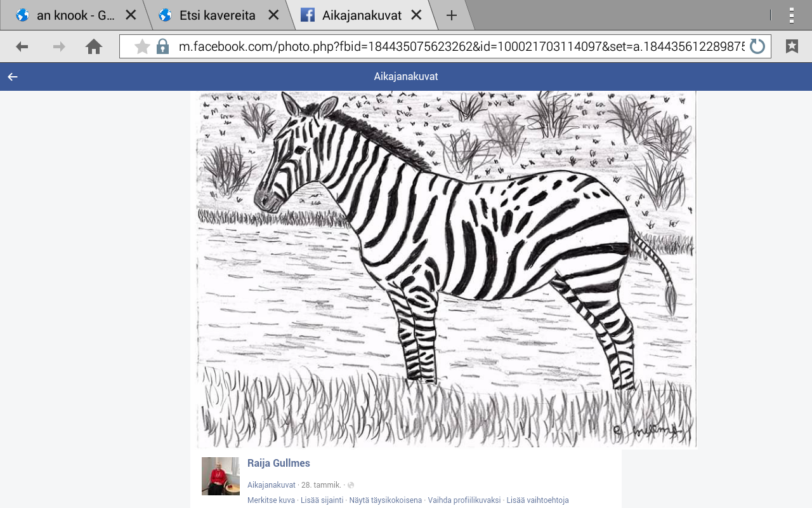Viewport: 812px width, 508px height.
Task: Close the 'an knook' tab
Action: 131,15
